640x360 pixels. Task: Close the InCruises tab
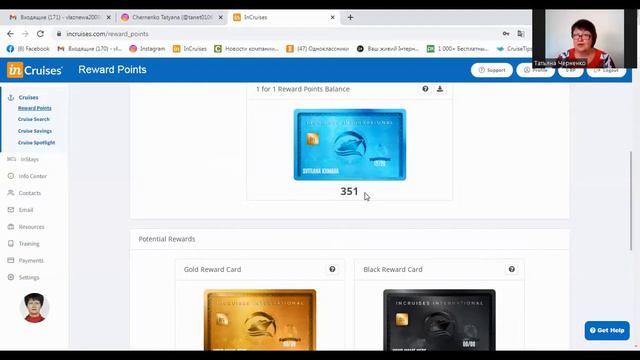tap(333, 18)
